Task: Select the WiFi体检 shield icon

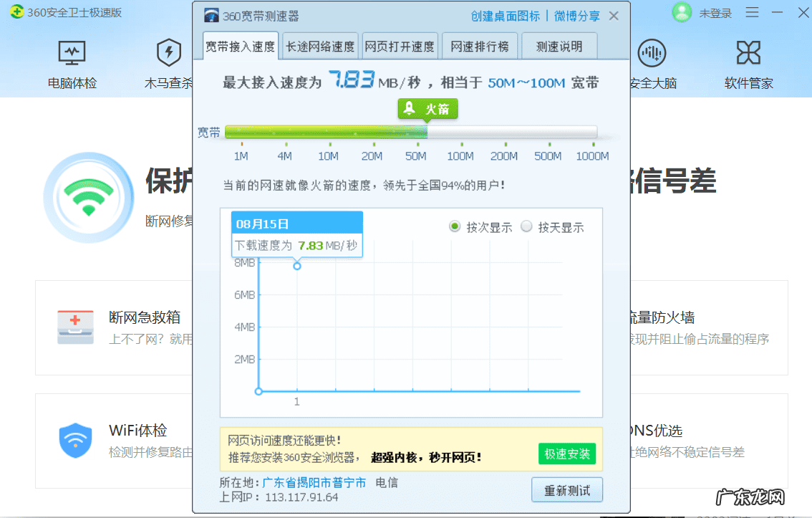Action: click(76, 441)
